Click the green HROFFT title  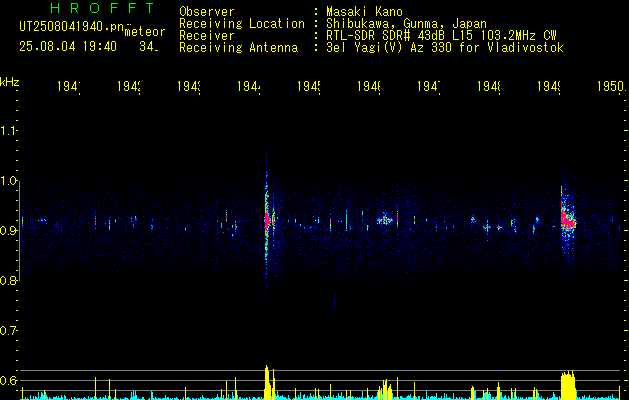coord(102,8)
